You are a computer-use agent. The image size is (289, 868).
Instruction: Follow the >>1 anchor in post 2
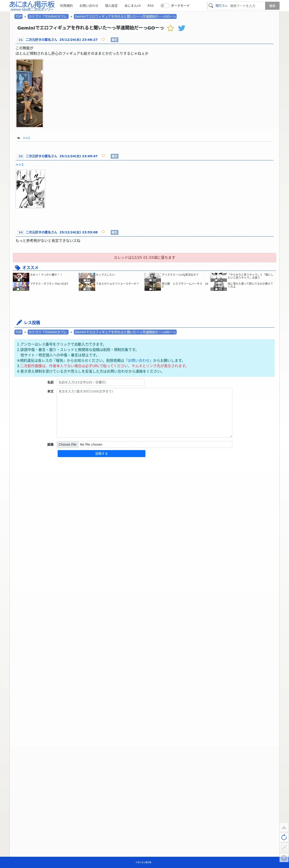click(x=20, y=164)
